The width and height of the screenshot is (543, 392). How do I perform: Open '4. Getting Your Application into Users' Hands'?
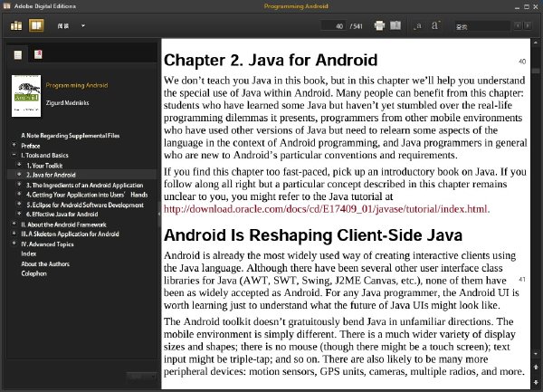pos(87,195)
